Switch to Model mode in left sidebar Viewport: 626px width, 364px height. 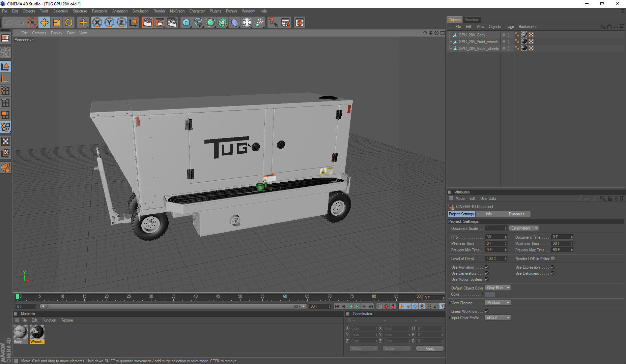pos(6,66)
